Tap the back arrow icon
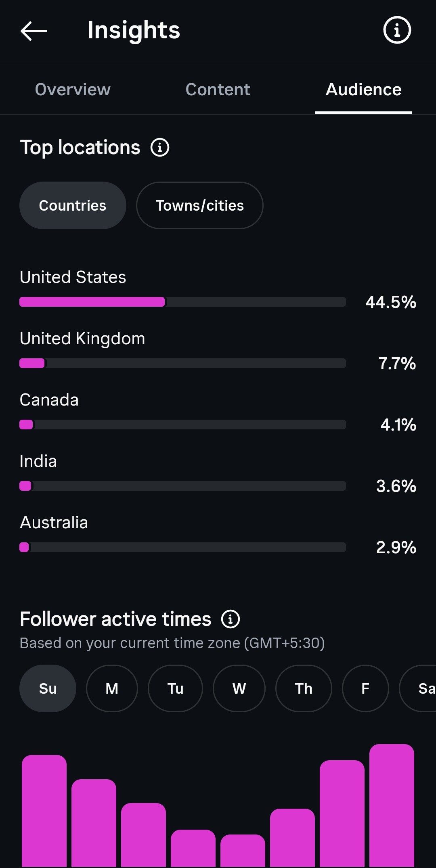This screenshot has width=436, height=868. pyautogui.click(x=34, y=31)
